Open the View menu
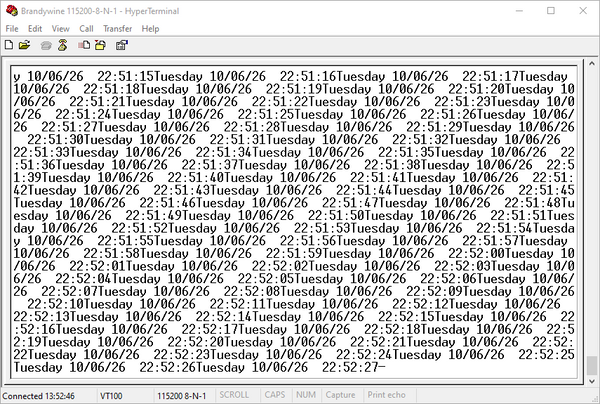 (x=60, y=29)
